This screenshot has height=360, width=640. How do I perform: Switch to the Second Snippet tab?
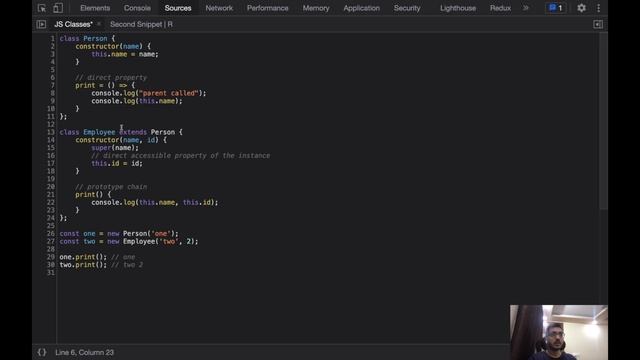pyautogui.click(x=141, y=24)
